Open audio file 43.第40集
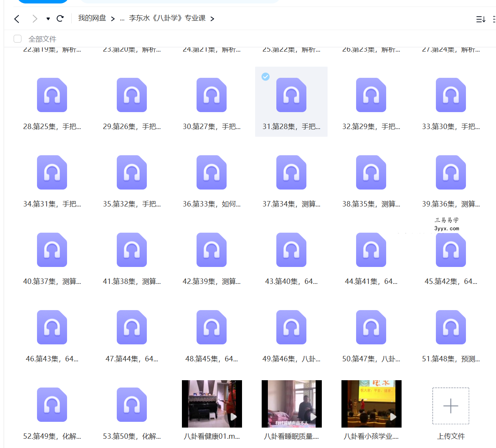The width and height of the screenshot is (496, 448). point(291,250)
